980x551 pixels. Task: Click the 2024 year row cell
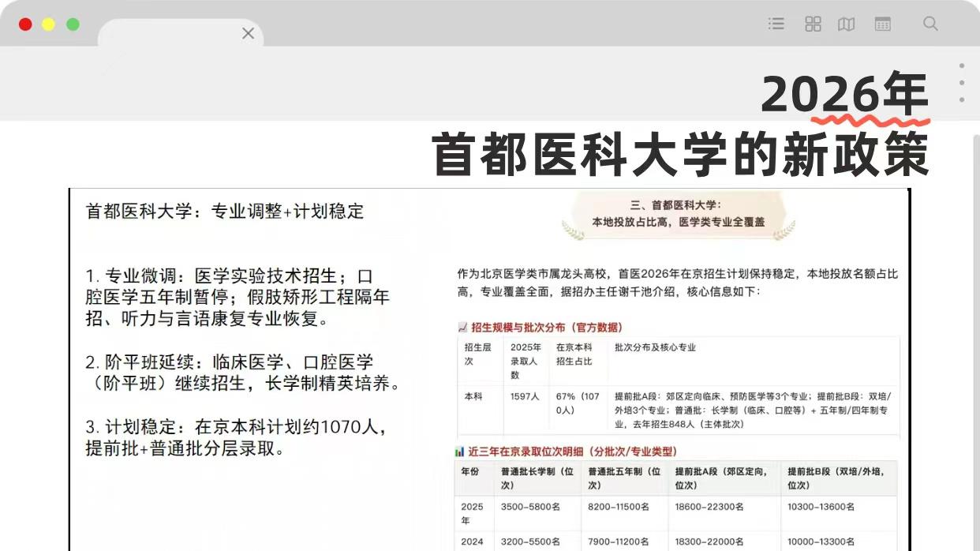tap(473, 542)
